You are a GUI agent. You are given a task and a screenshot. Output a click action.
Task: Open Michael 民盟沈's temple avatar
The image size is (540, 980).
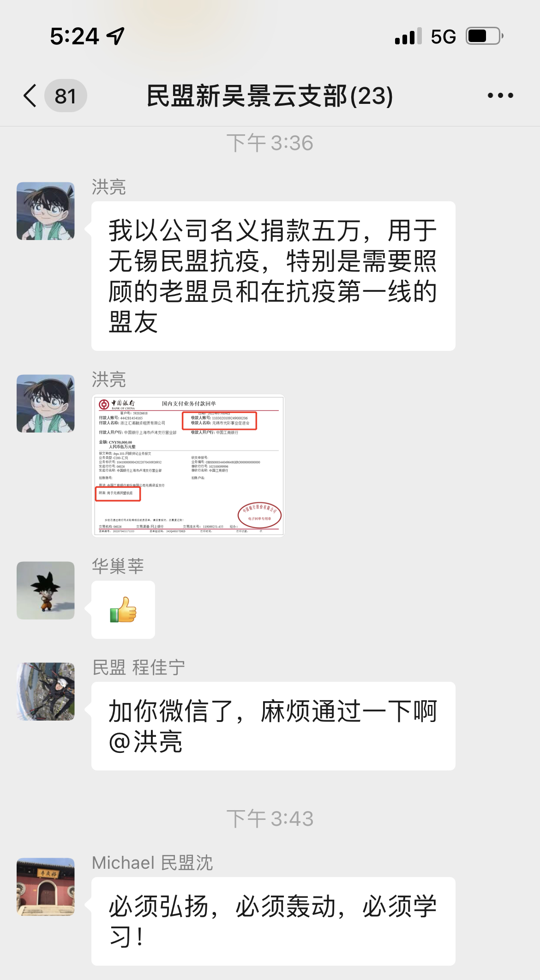(x=46, y=887)
